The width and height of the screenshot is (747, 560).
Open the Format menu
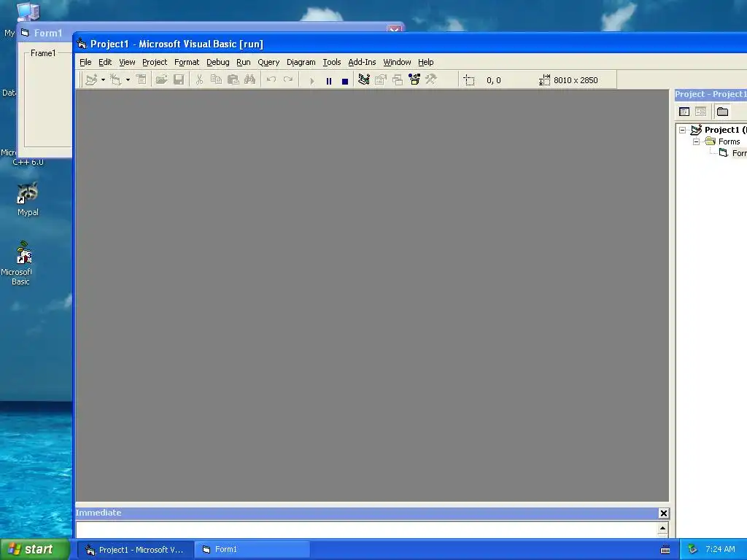point(187,62)
